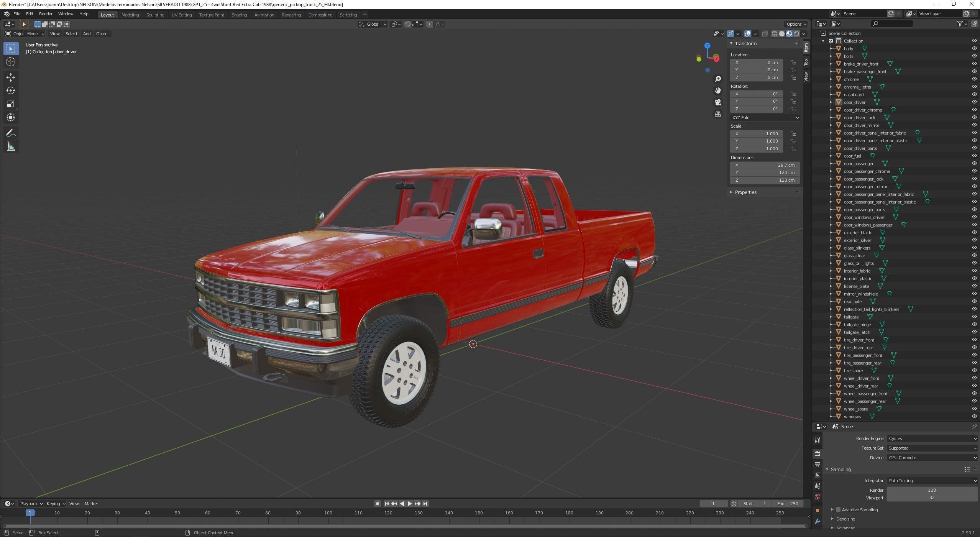Click the Zoom view magnifier icon
The width and height of the screenshot is (980, 537).
point(718,79)
